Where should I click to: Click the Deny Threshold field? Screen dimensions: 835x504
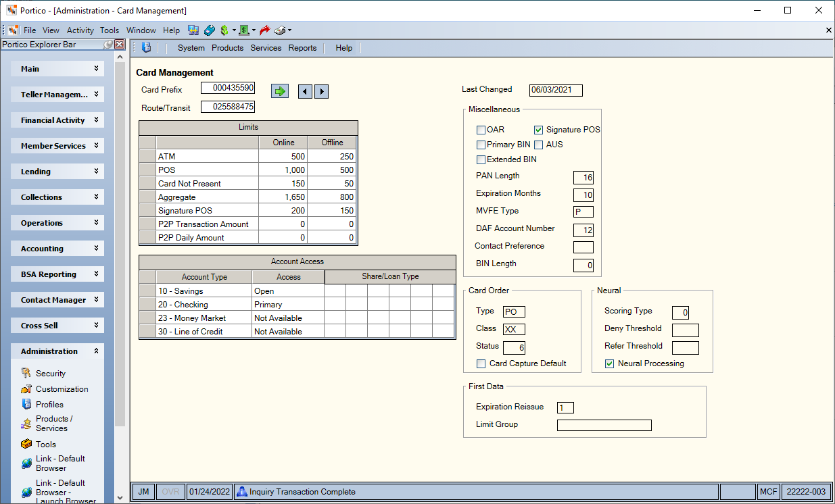[686, 330]
